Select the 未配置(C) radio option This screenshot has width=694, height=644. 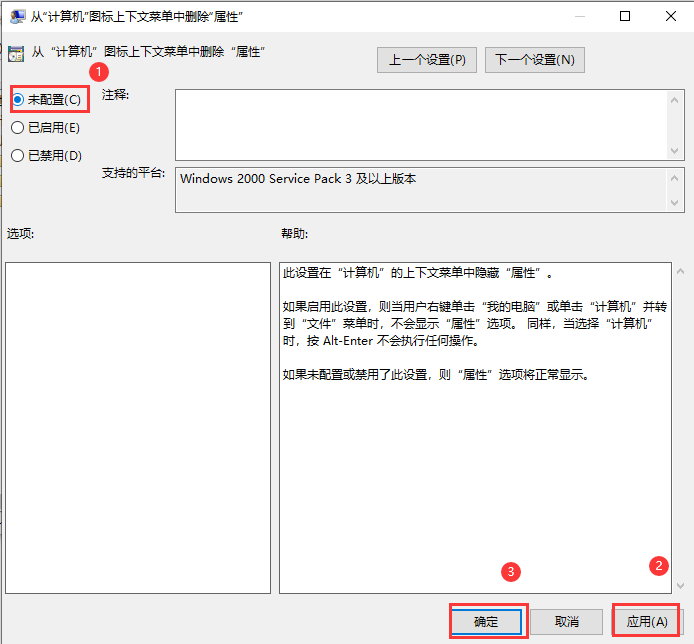46,100
